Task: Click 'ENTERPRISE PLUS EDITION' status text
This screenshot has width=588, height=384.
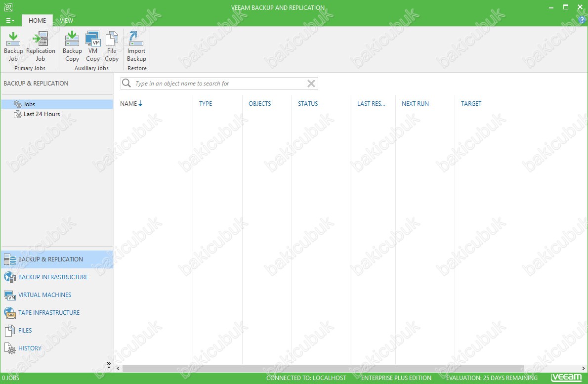Action: click(396, 378)
